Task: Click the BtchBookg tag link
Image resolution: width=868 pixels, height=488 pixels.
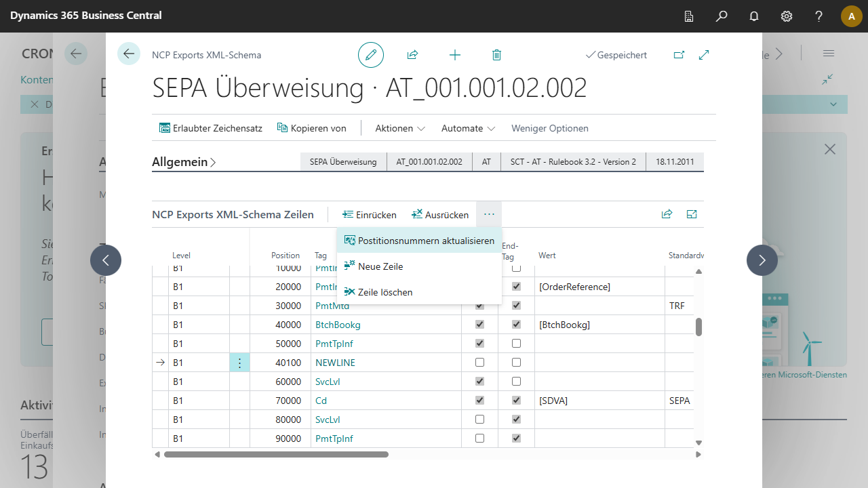Action: point(338,325)
